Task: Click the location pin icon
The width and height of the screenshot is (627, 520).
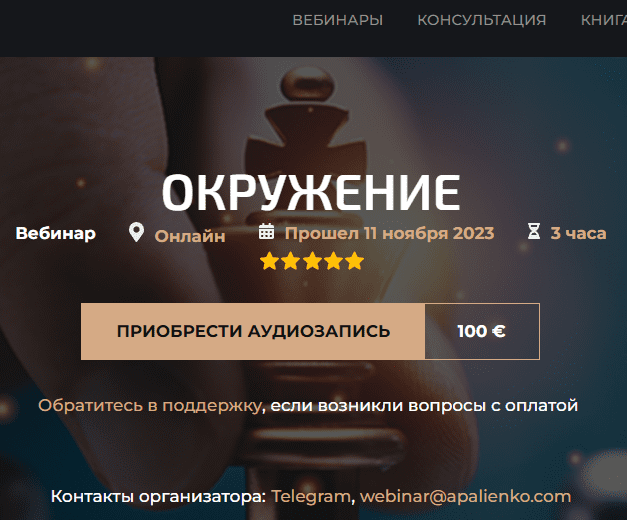Action: point(136,232)
